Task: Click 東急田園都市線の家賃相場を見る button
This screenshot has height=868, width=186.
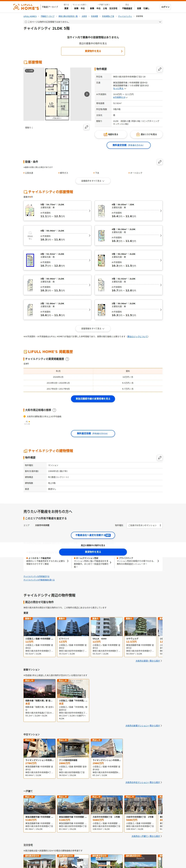Action: (93, 399)
